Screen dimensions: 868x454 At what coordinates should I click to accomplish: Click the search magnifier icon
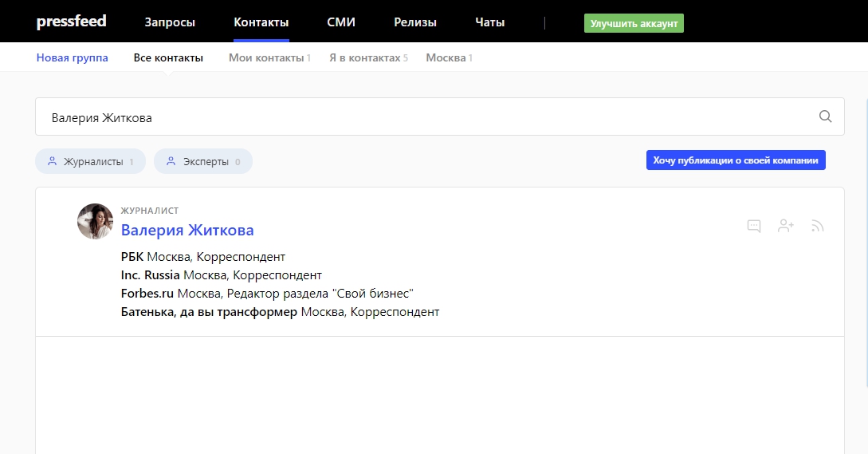click(825, 116)
